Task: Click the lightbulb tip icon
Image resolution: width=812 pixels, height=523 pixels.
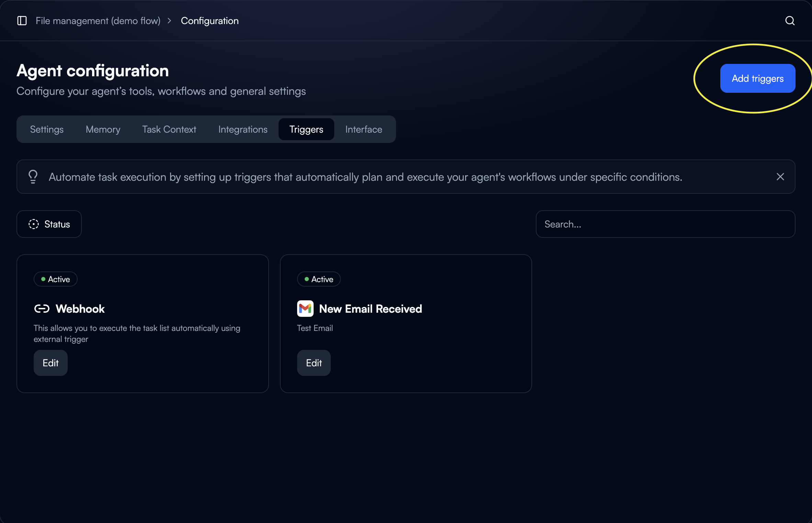Action: pyautogui.click(x=33, y=177)
